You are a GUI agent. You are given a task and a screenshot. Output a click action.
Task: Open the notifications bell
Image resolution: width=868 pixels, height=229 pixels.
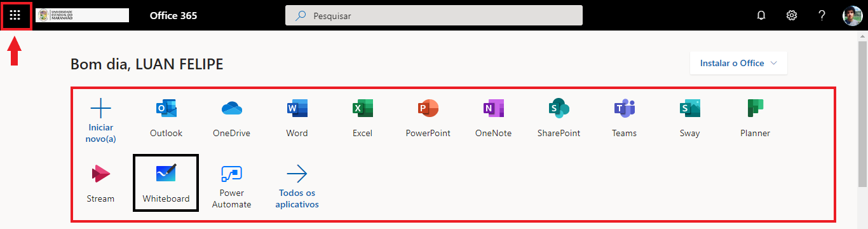pyautogui.click(x=761, y=15)
